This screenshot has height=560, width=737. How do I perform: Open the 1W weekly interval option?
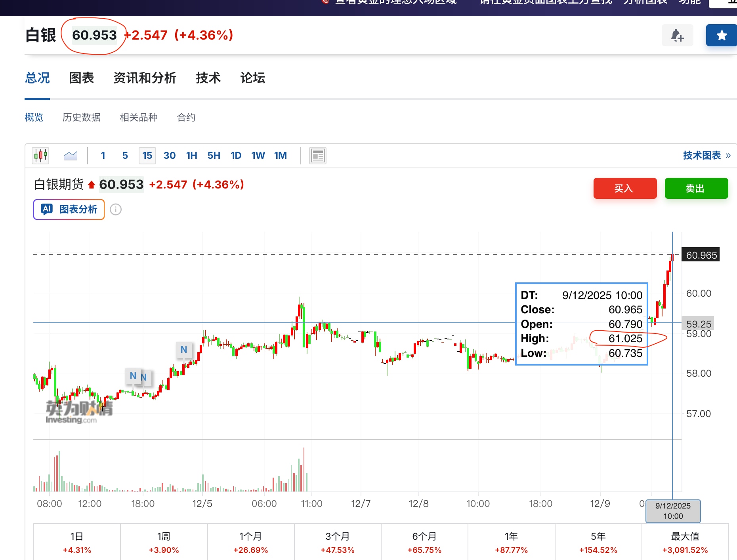(x=258, y=155)
